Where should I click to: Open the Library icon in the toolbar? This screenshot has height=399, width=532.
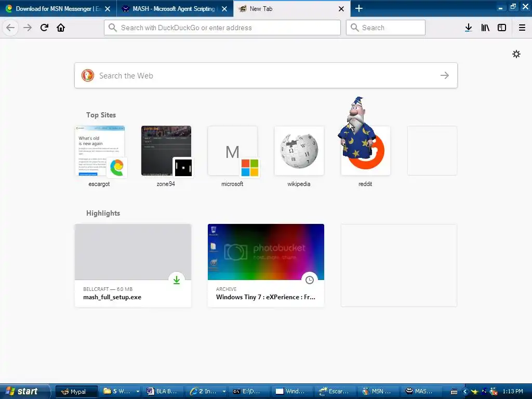point(485,28)
